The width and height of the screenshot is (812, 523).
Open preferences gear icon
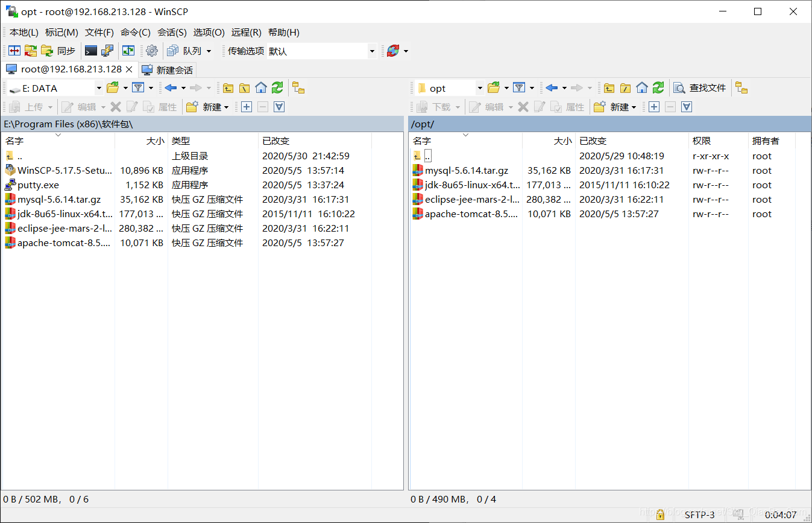tap(152, 51)
